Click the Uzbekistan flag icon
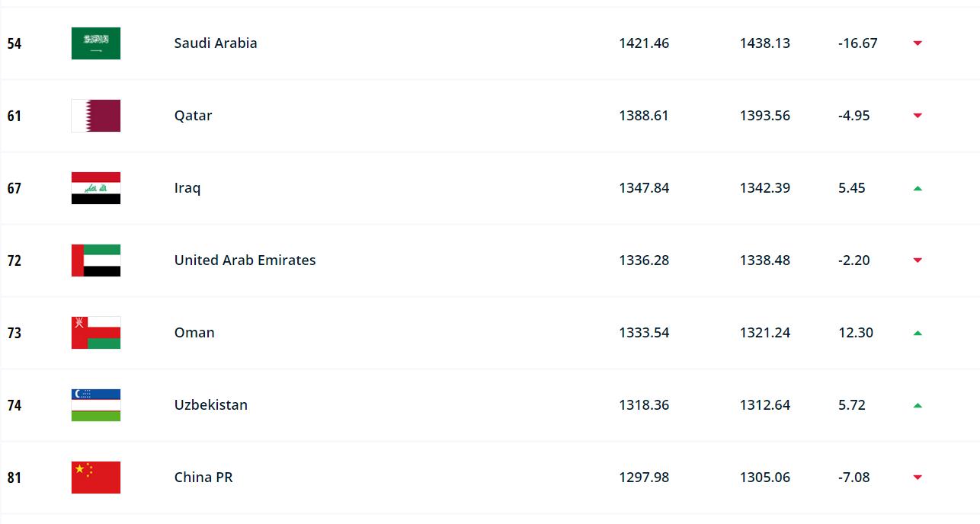980x524 pixels. click(96, 405)
